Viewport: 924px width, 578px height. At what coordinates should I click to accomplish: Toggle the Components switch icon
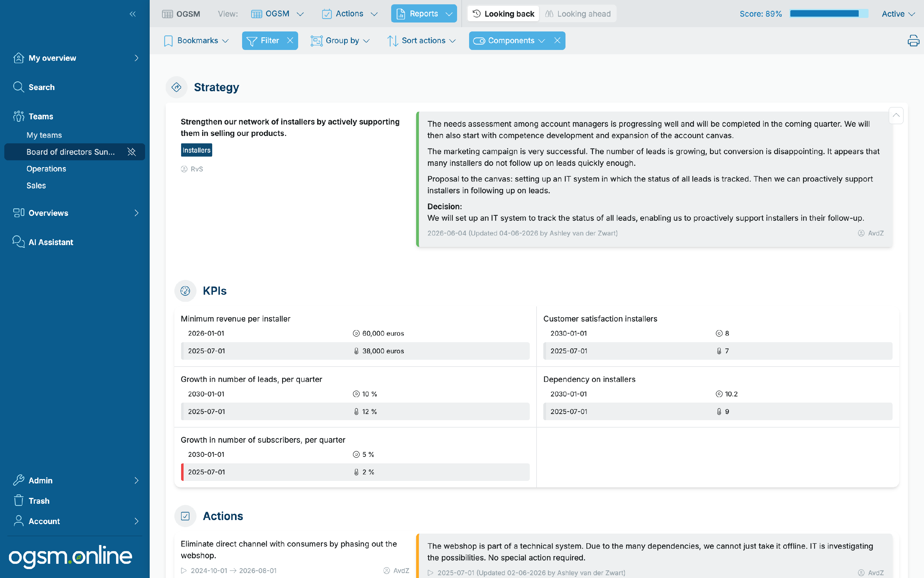tap(479, 41)
